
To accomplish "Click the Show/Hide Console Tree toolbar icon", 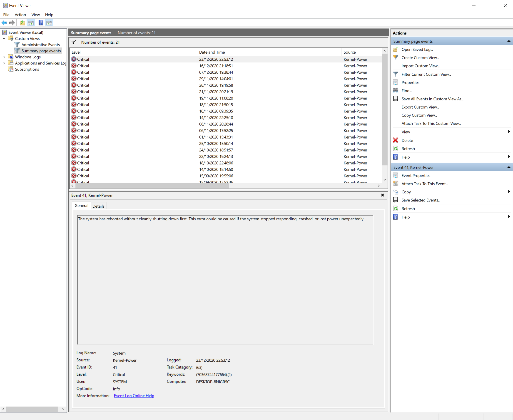I will pyautogui.click(x=31, y=23).
